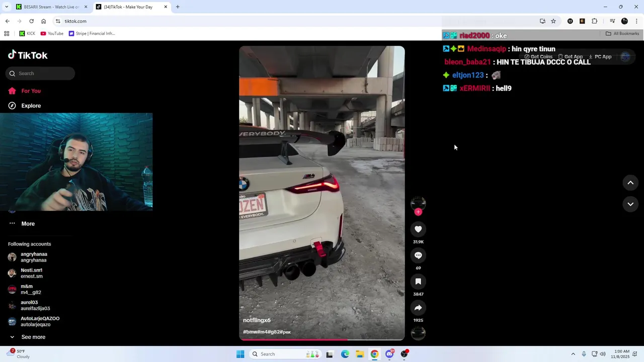
Task: Click Get App button
Action: pos(571,57)
